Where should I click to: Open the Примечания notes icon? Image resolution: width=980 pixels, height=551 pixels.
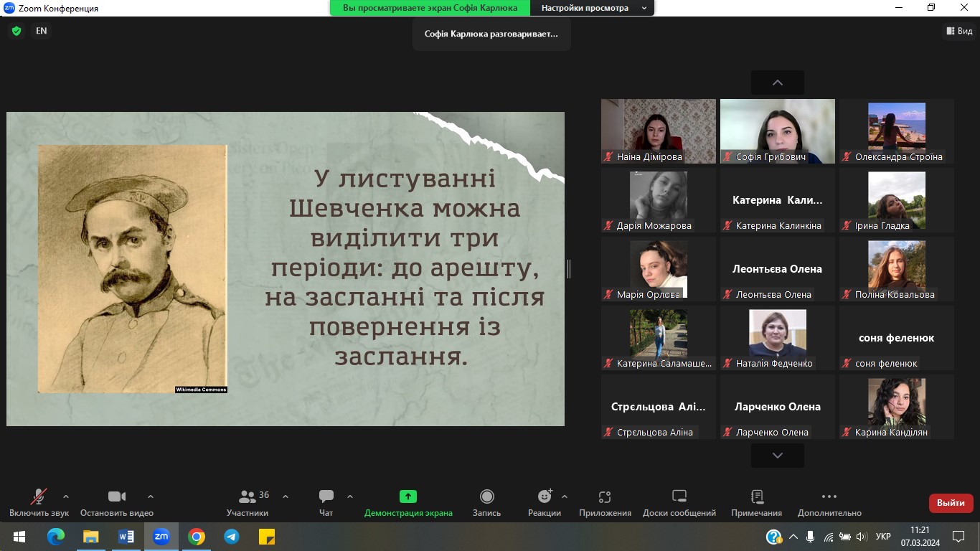pos(756,497)
